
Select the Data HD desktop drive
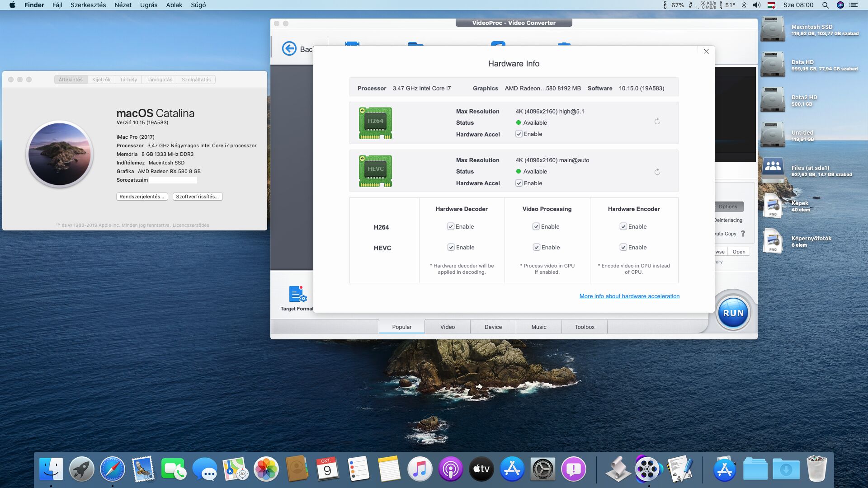click(x=773, y=65)
